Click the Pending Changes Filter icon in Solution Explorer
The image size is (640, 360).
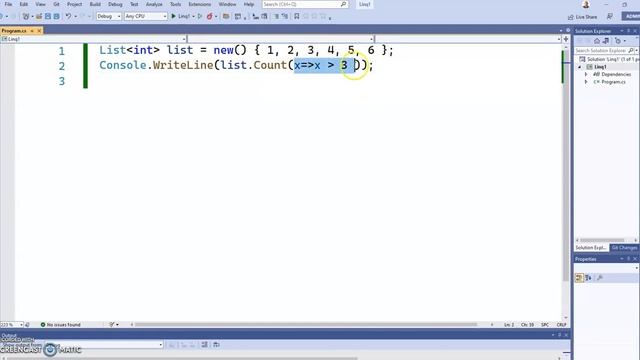click(x=618, y=41)
